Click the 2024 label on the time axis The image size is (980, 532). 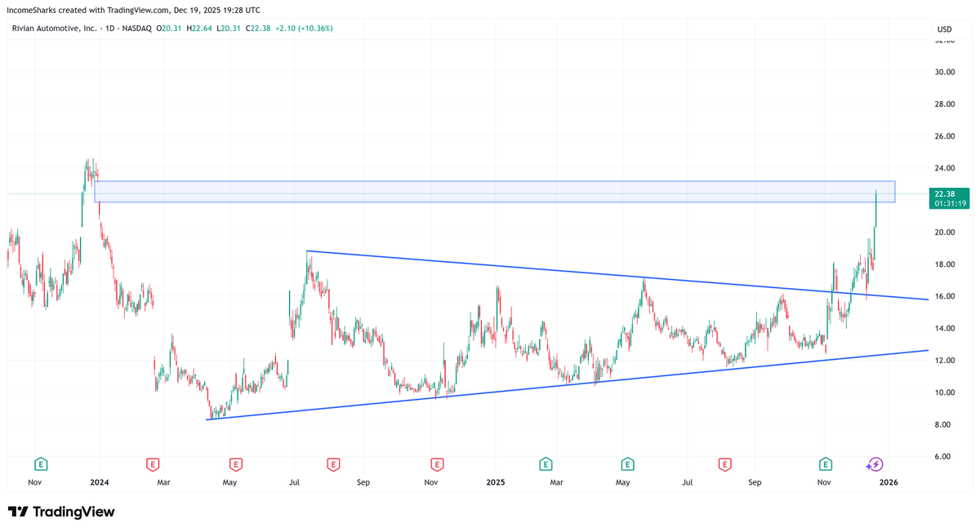100,482
